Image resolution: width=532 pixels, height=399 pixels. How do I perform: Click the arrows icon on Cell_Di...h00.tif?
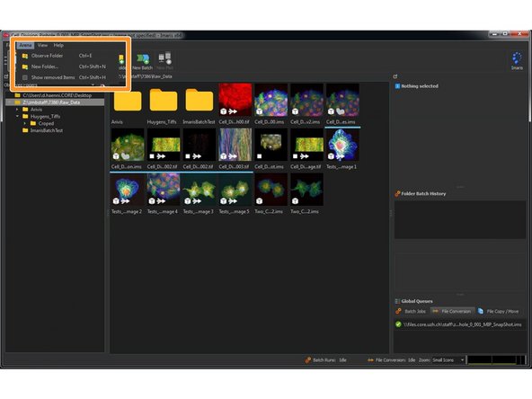pos(233,111)
